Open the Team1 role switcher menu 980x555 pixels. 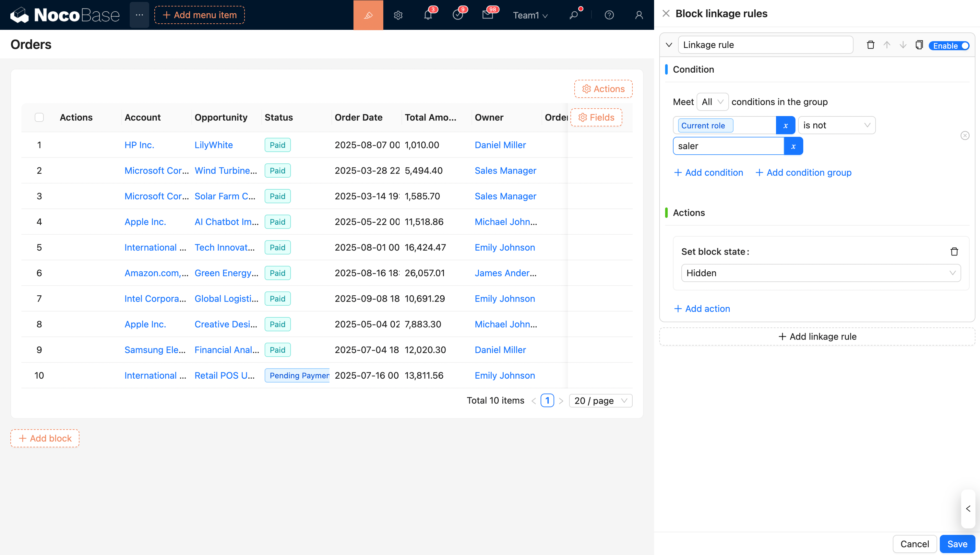point(530,15)
